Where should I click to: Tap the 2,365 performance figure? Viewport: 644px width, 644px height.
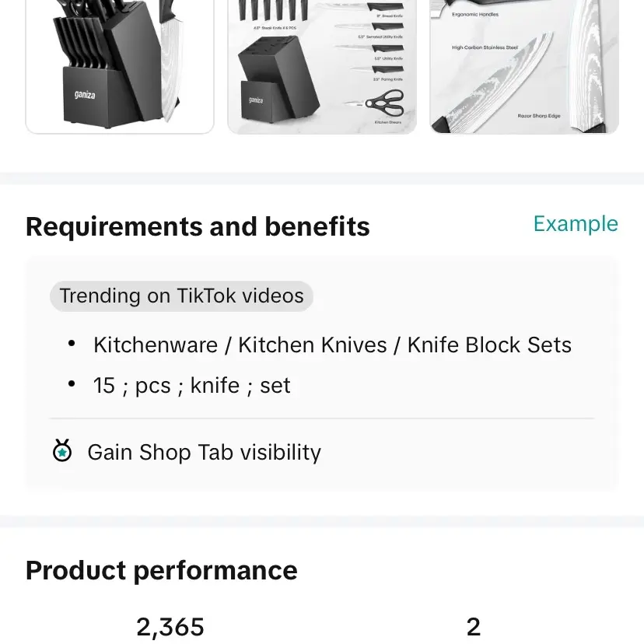[170, 627]
